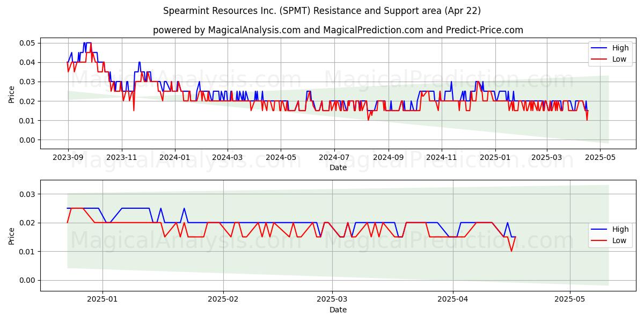
Task: Click the lower chart's "0.03" price tick
Action: click(x=27, y=194)
